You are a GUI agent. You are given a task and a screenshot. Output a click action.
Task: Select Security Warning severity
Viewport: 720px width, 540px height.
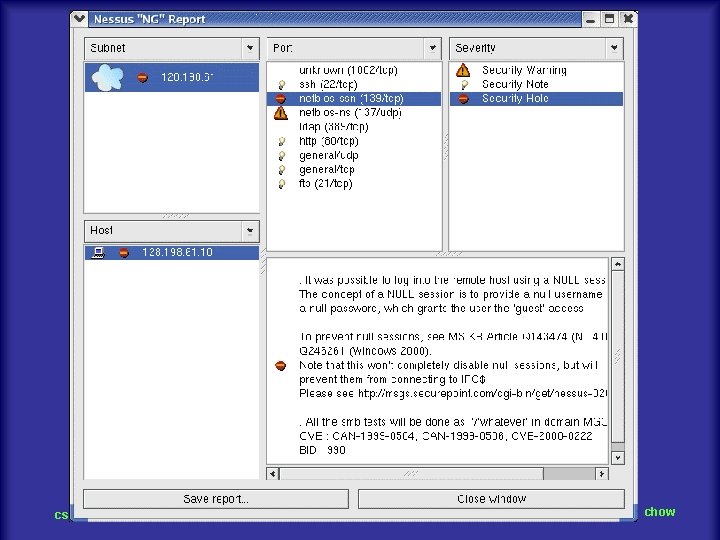tap(536, 70)
